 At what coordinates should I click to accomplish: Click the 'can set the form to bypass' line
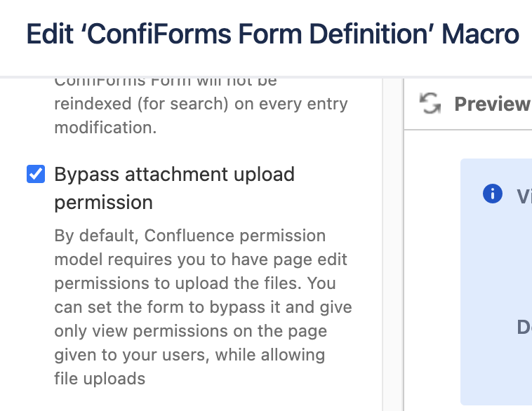204,307
